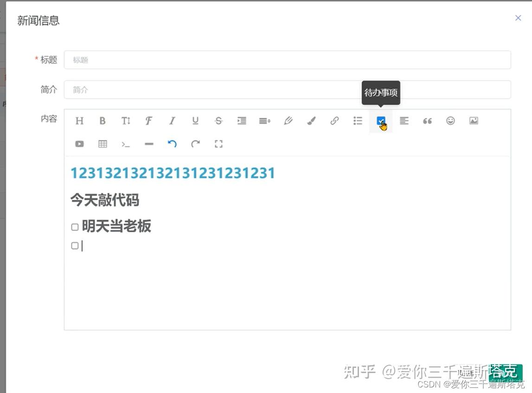This screenshot has height=393, width=532.
Task: Toggle italic formatting
Action: click(x=172, y=121)
